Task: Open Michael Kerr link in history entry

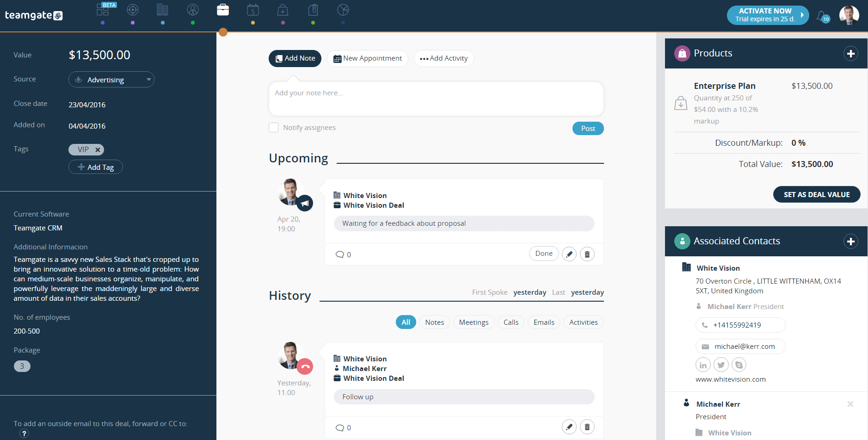Action: (x=364, y=369)
